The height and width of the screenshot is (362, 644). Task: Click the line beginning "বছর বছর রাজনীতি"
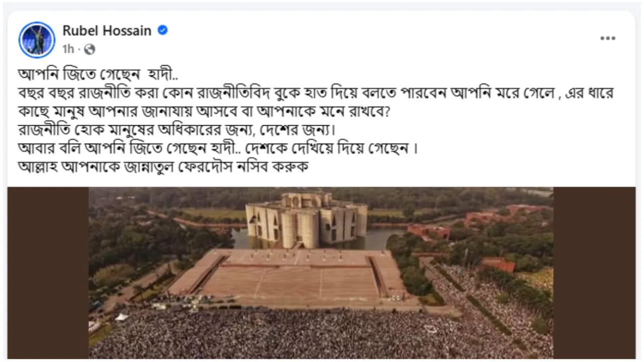pos(316,93)
